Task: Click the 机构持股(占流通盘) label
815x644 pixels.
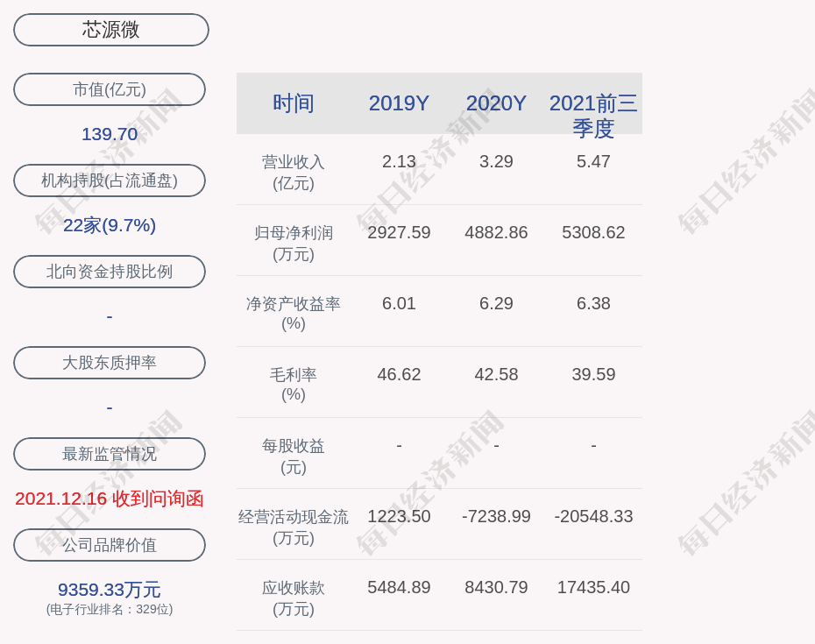Action: 110,180
